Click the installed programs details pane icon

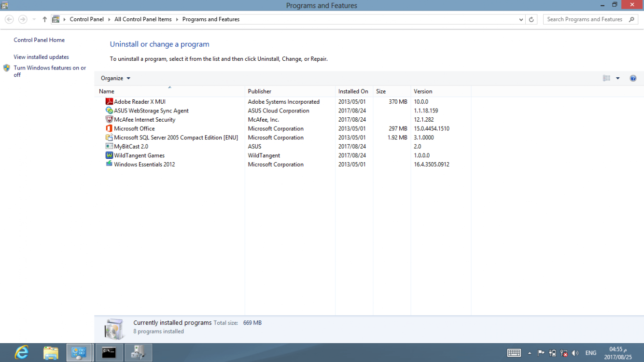click(114, 329)
